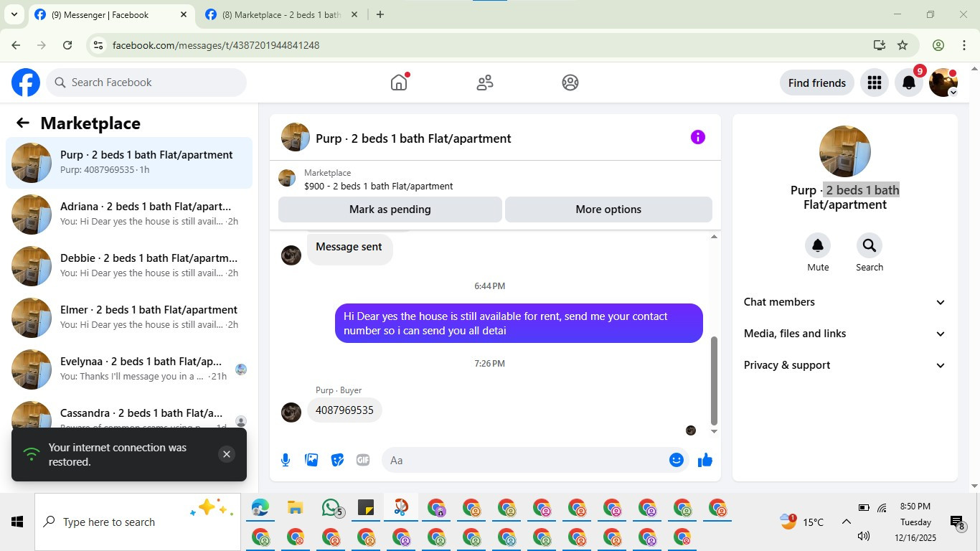This screenshot has height=551, width=980.
Task: Send a thumbs-up like
Action: click(705, 460)
